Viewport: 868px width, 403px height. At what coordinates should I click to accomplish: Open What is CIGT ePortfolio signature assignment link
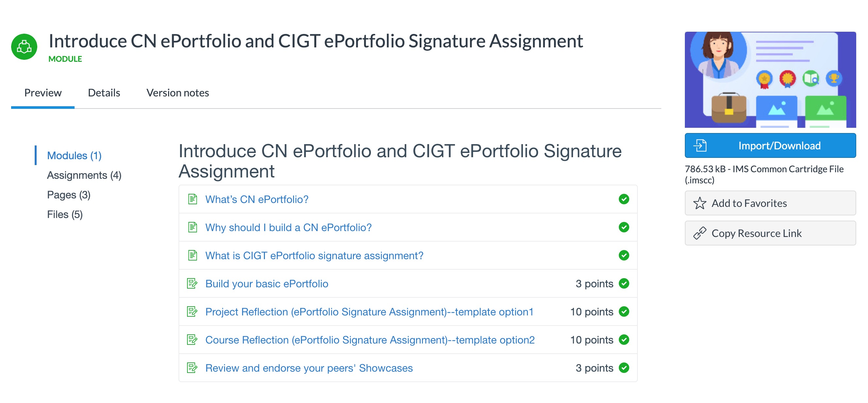click(x=314, y=256)
